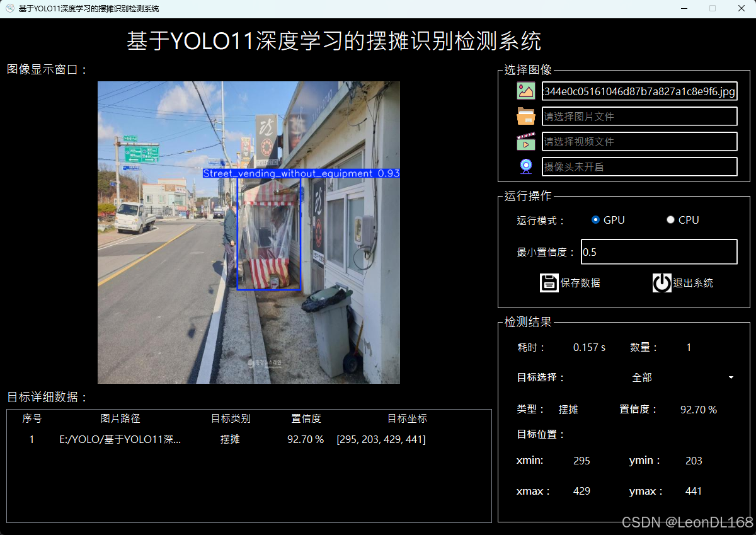
Task: Click the webcam camera icon
Action: pos(526,166)
